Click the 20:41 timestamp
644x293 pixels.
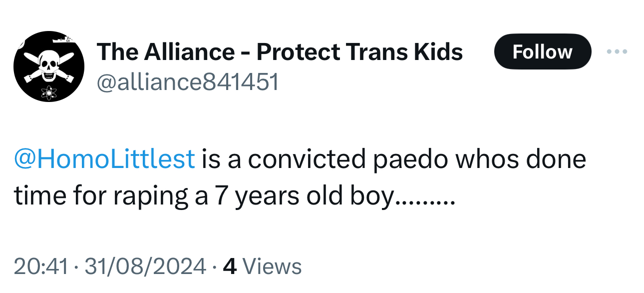(x=41, y=266)
